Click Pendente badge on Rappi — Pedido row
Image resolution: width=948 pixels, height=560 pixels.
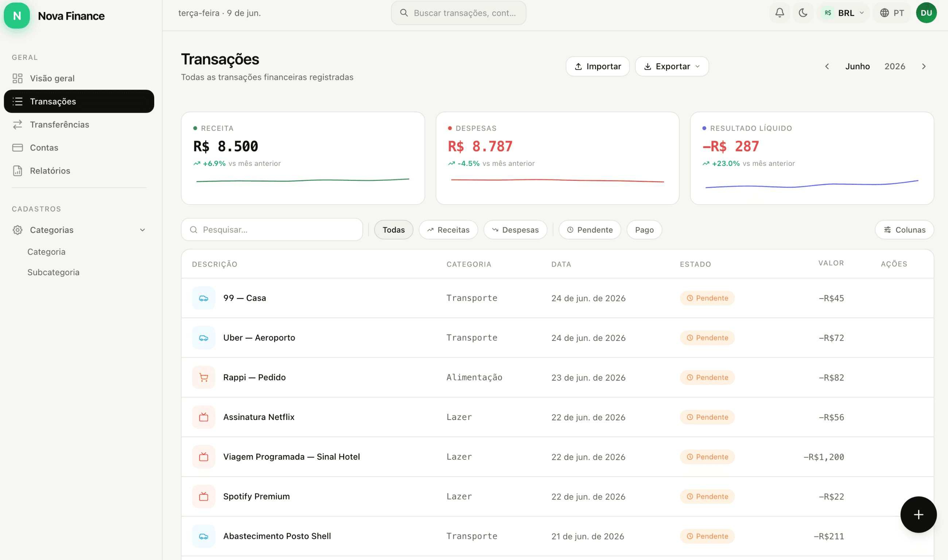707,377
